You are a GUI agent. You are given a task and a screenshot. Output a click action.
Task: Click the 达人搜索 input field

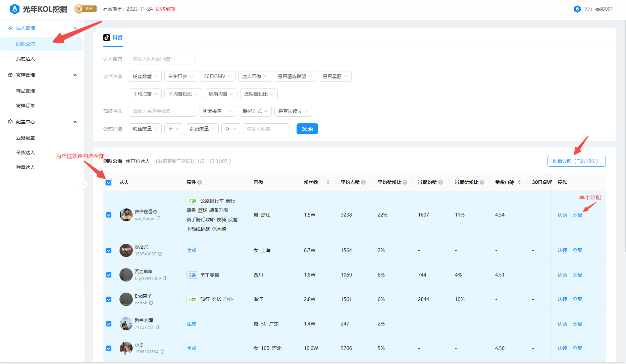tap(162, 59)
